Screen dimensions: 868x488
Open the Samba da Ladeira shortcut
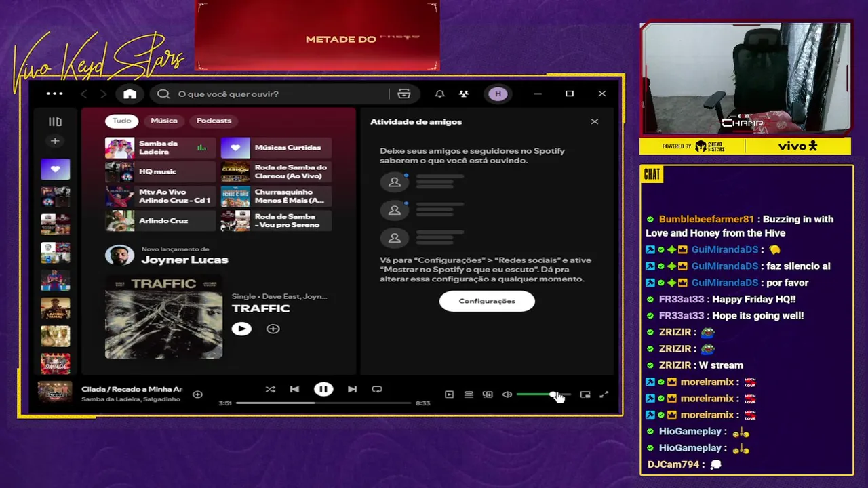[x=161, y=148]
